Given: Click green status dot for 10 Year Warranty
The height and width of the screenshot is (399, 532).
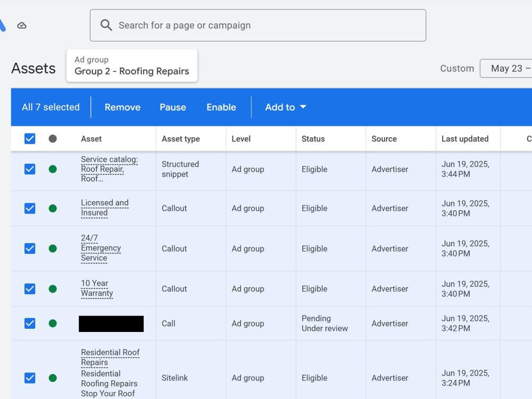Looking at the screenshot, I should pos(53,289).
